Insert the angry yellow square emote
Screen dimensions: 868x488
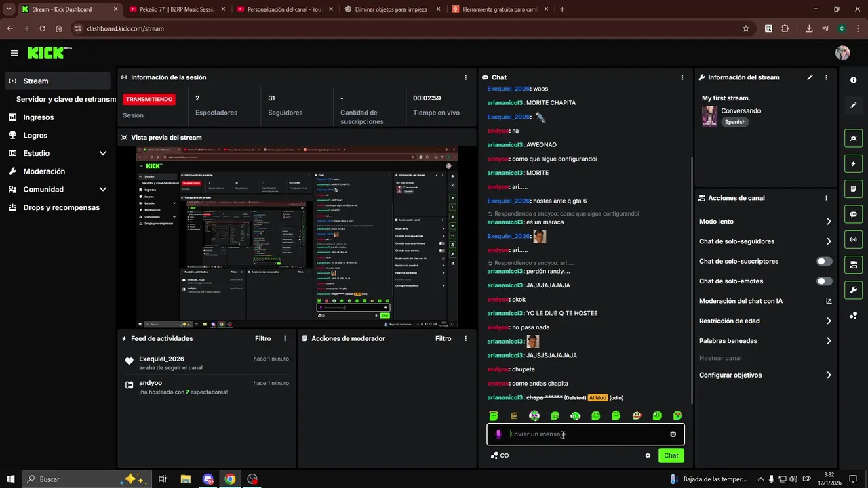coord(514,415)
